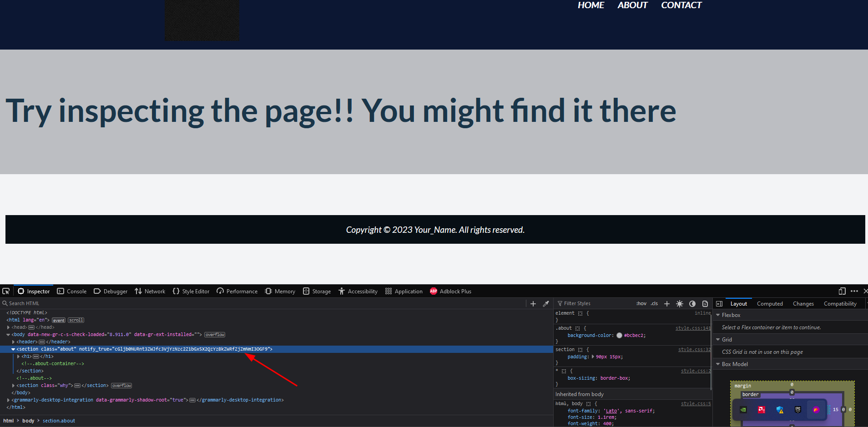868x427 pixels.
Task: Add a new style rule
Action: (667, 304)
